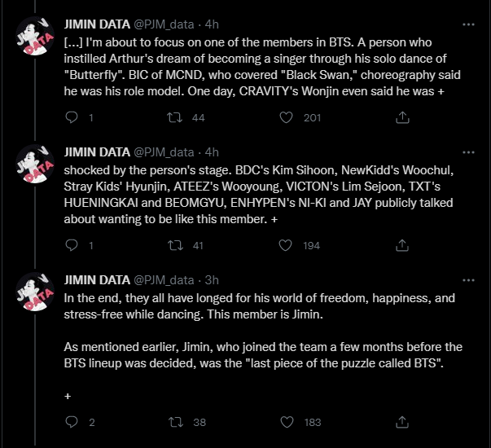Reply to the first tweet about Butterfly
This screenshot has height=448, width=491.
72,117
